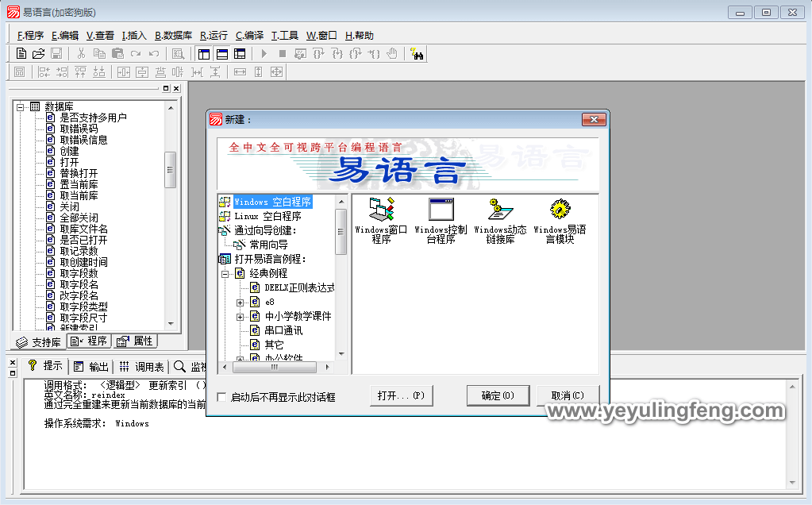This screenshot has width=812, height=505.
Task: Close the 新建 dialog
Action: point(594,120)
